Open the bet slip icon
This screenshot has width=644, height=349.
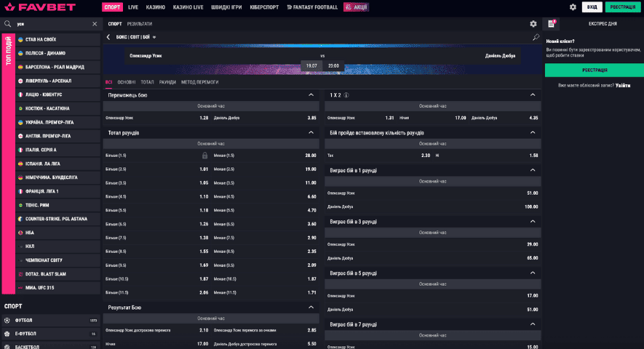[551, 24]
